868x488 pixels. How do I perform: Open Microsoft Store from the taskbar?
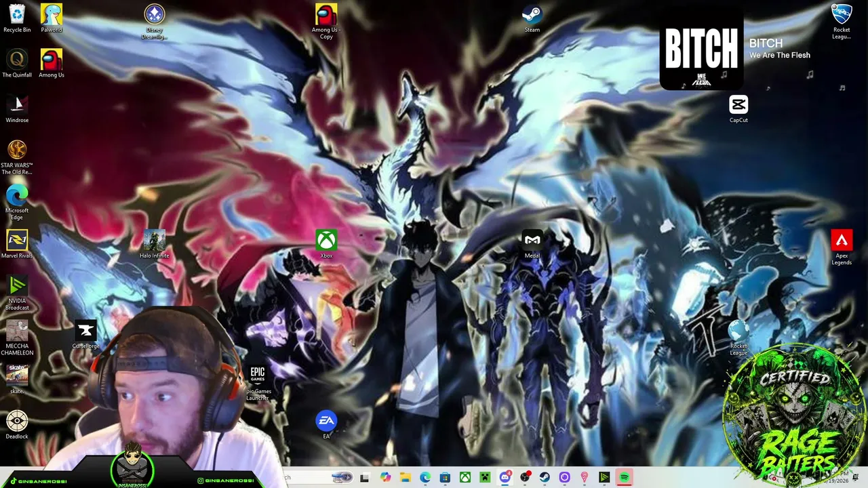coord(445,478)
